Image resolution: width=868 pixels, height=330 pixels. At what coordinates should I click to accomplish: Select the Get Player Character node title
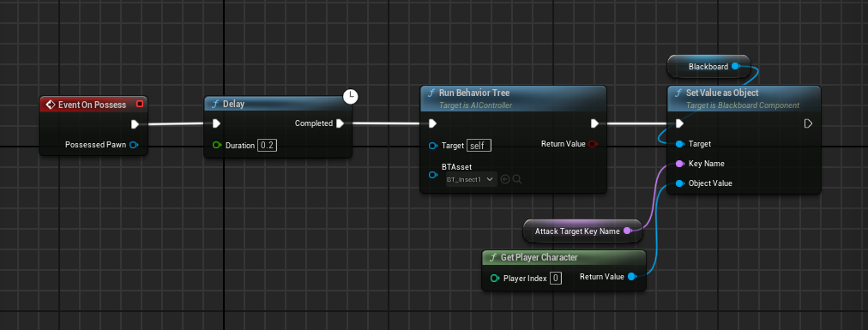[539, 257]
